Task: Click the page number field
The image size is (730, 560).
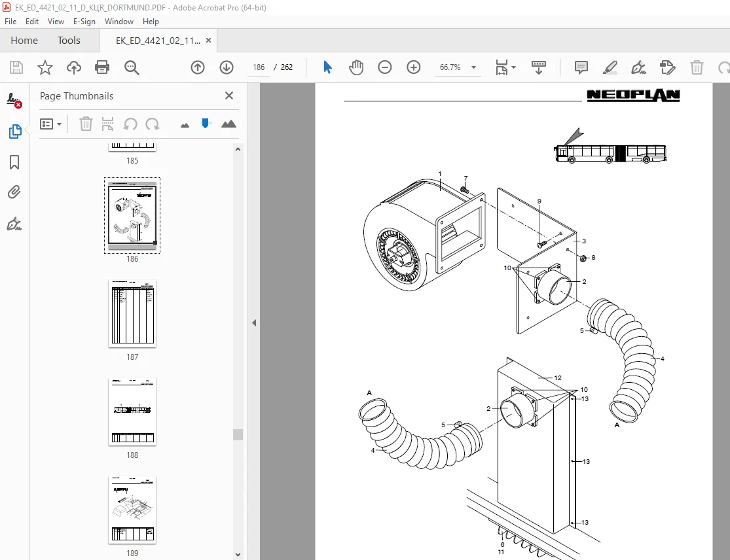Action: (259, 67)
